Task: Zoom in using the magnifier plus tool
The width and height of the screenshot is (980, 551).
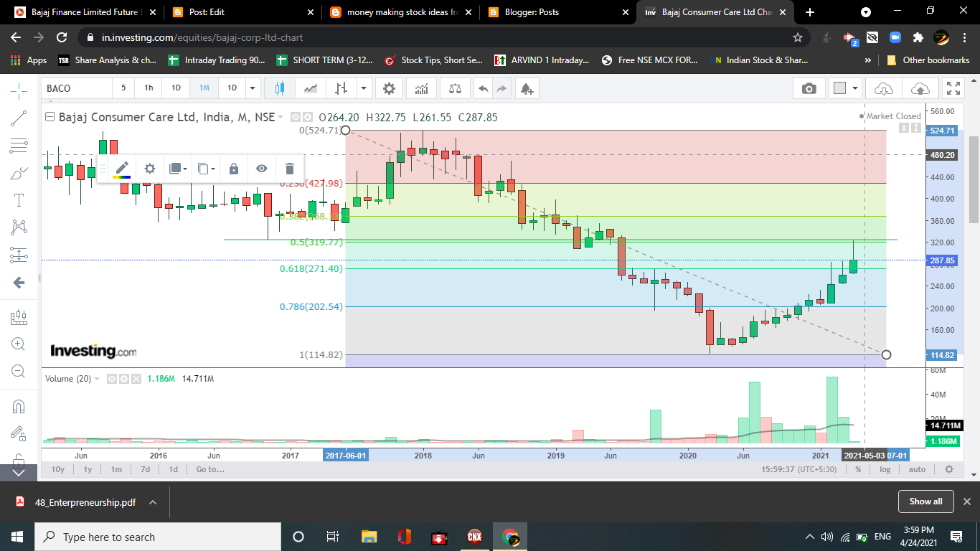Action: [19, 344]
